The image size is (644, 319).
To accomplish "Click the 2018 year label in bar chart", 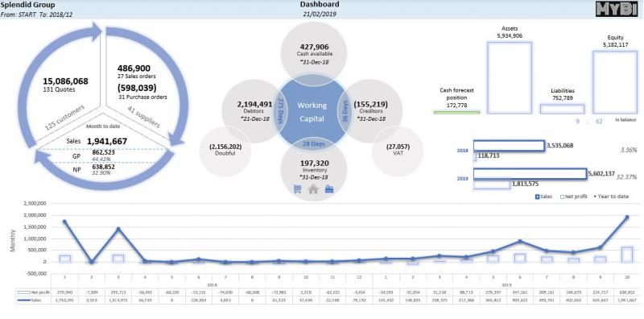I will click(462, 151).
